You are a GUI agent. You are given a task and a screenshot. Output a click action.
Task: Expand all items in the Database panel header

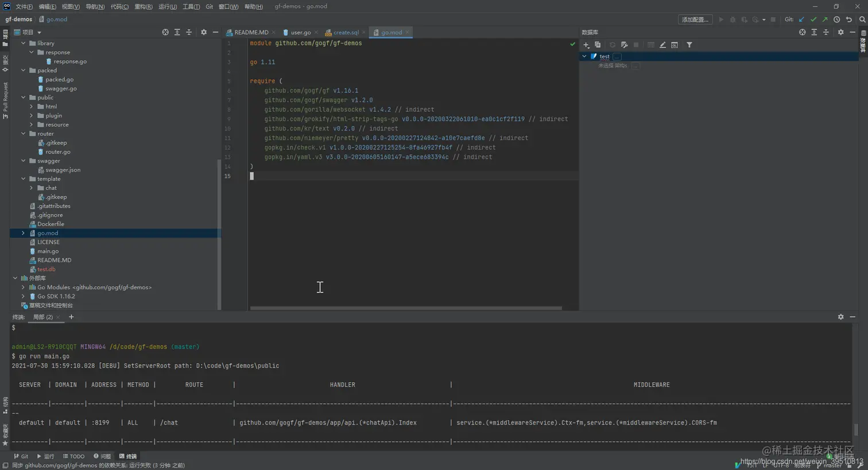[814, 32]
